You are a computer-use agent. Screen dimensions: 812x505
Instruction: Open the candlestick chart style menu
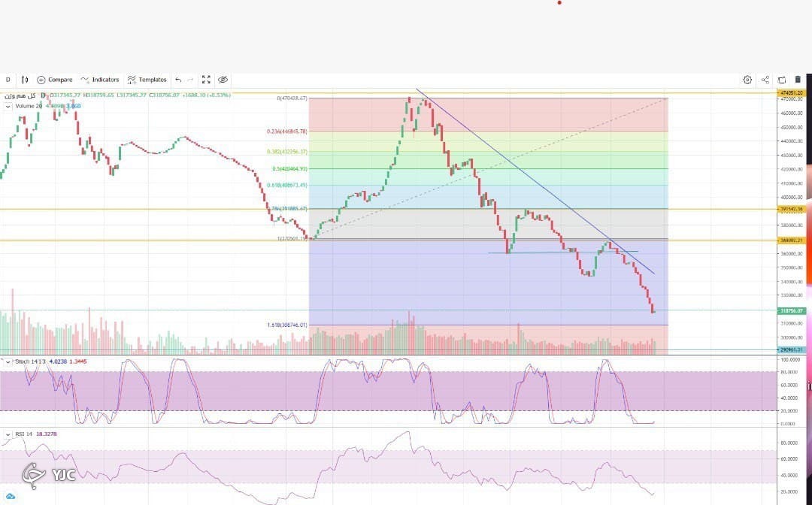(24, 80)
